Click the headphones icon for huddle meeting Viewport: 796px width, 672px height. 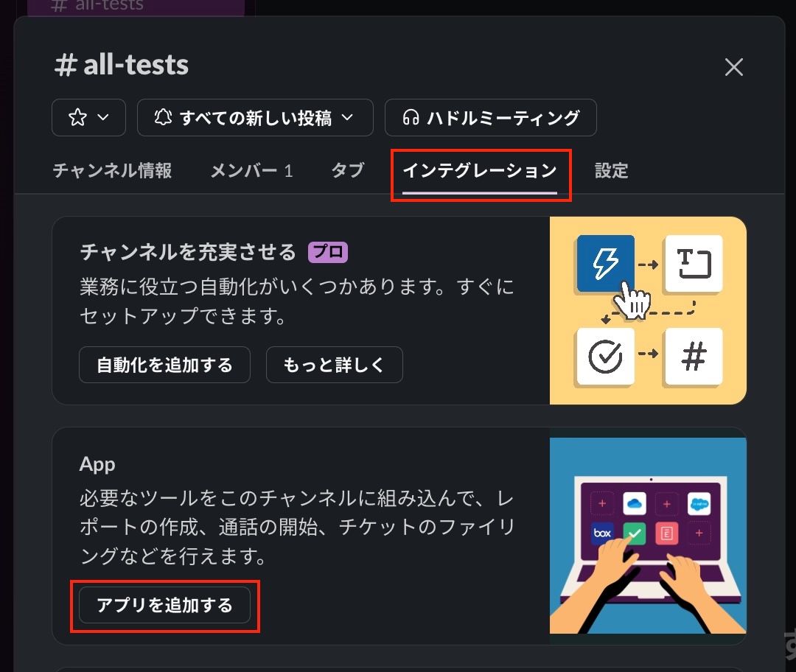click(411, 118)
